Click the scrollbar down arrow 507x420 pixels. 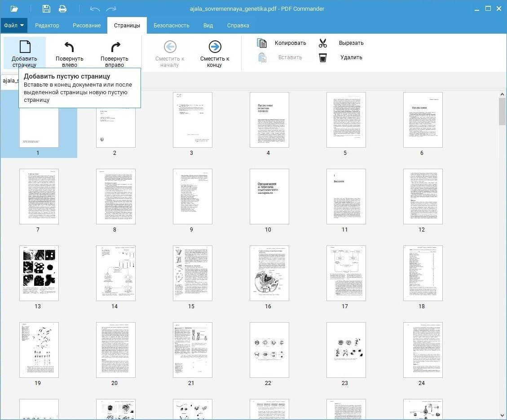(x=502, y=415)
